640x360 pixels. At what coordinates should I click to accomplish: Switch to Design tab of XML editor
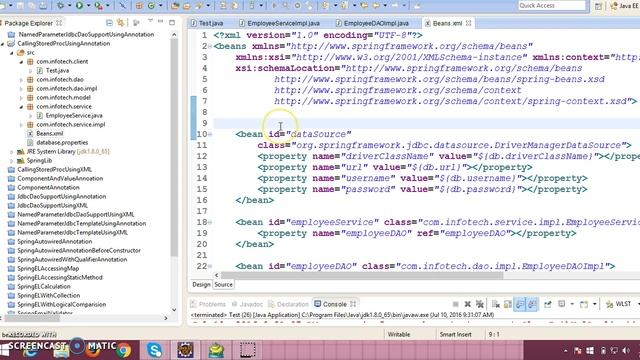[x=201, y=284]
